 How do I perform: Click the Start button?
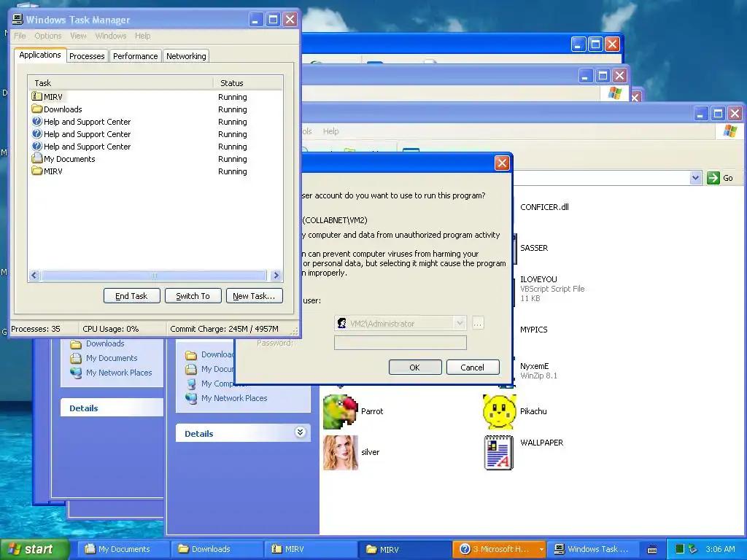point(34,549)
